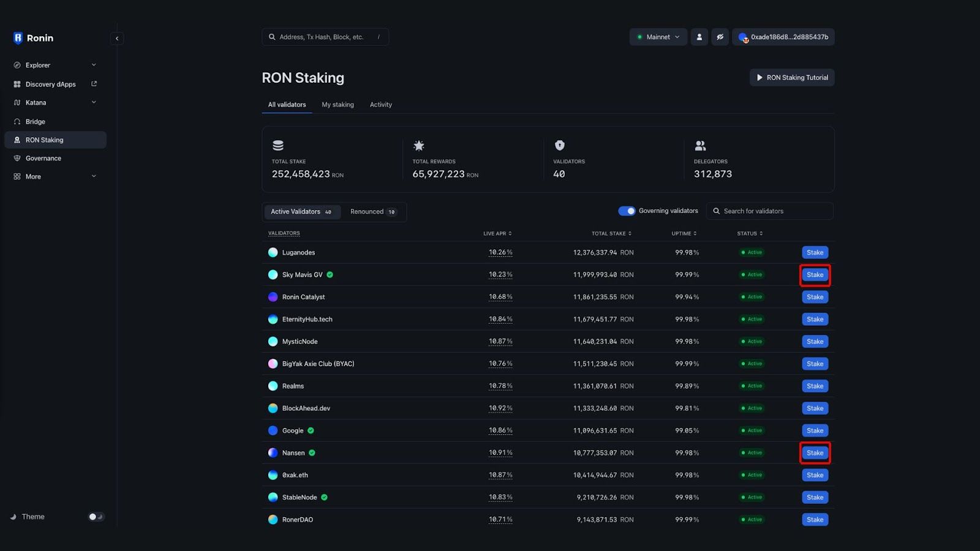Image resolution: width=980 pixels, height=551 pixels.
Task: Open the user profile icon button
Action: 699,37
